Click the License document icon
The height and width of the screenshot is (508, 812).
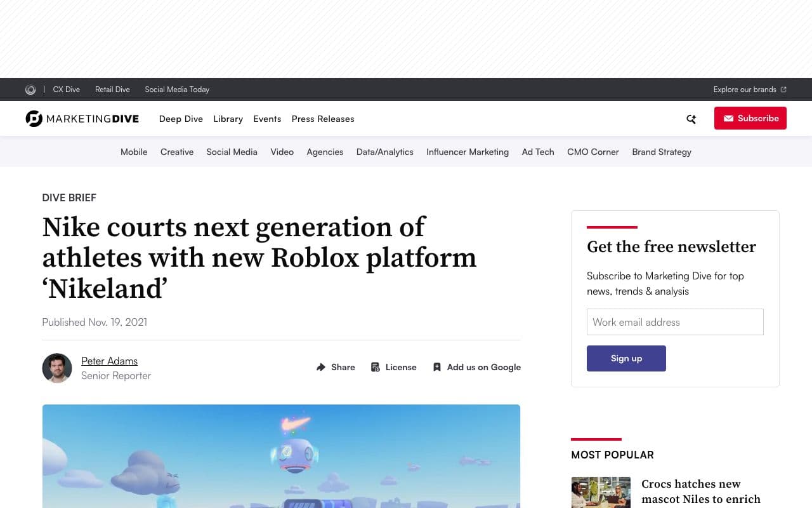pyautogui.click(x=376, y=367)
